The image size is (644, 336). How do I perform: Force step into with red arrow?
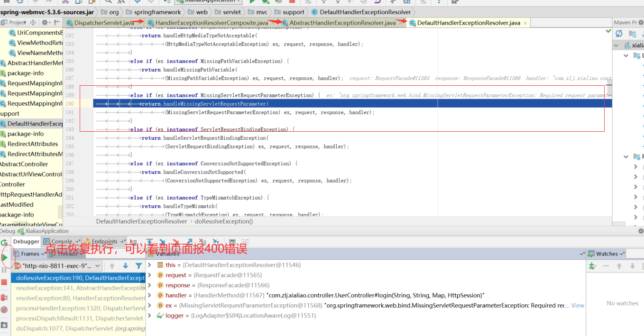pyautogui.click(x=176, y=242)
